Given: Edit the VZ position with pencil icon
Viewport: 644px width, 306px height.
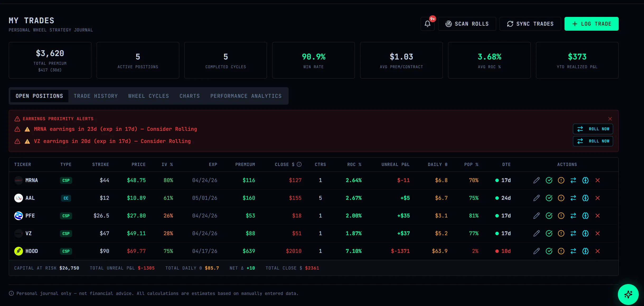Looking at the screenshot, I should [x=537, y=233].
